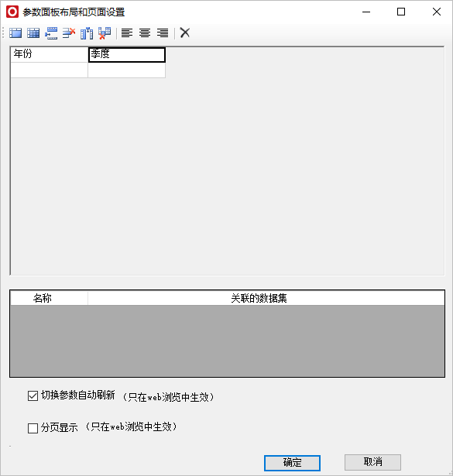The width and height of the screenshot is (453, 476).
Task: Apply left alignment to cell
Action: pos(127,33)
